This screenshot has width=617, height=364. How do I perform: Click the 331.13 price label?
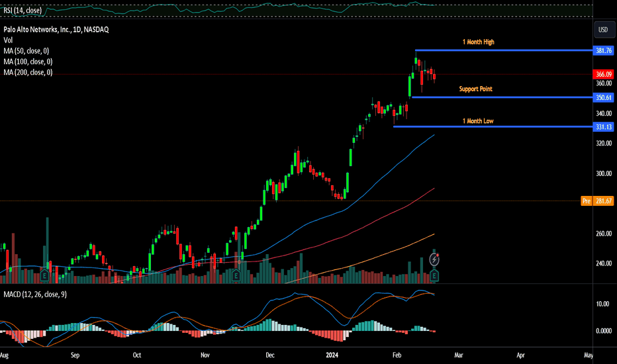pyautogui.click(x=603, y=126)
